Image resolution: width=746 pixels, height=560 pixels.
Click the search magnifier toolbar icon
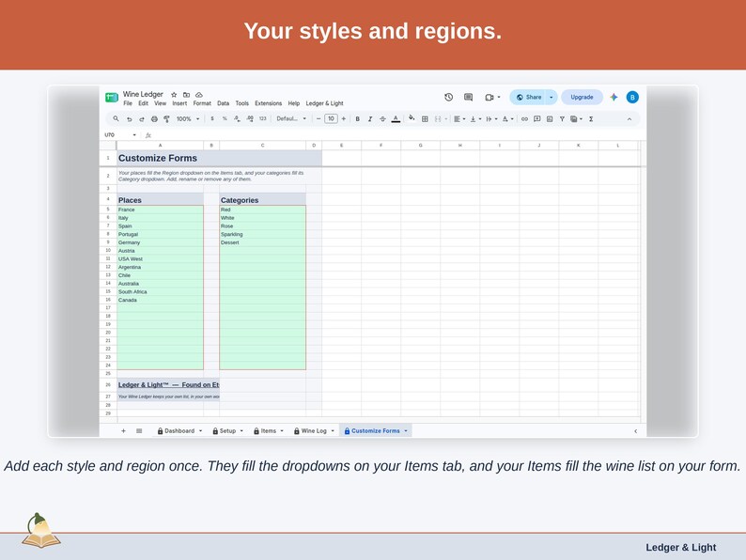116,118
